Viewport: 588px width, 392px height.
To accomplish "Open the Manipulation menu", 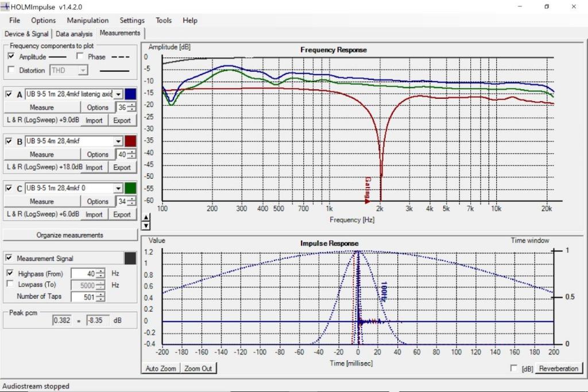I will (88, 20).
